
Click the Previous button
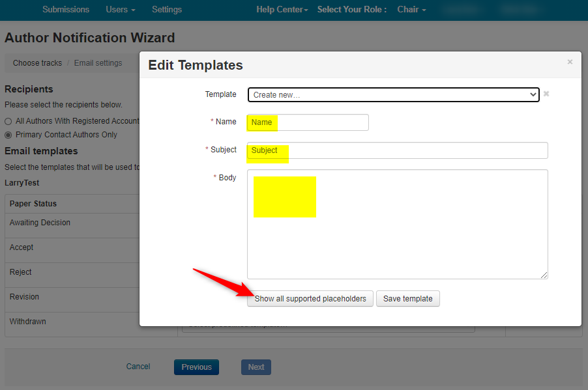point(196,367)
